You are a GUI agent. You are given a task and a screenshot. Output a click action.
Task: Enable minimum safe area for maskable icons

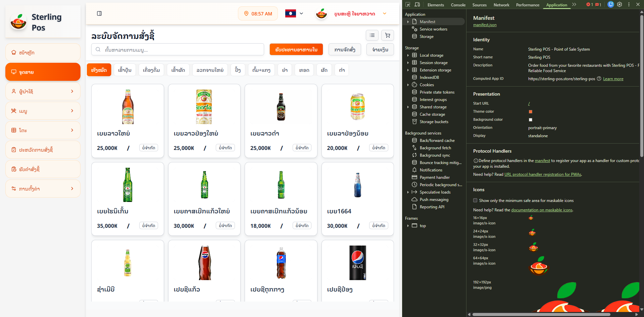coord(475,201)
